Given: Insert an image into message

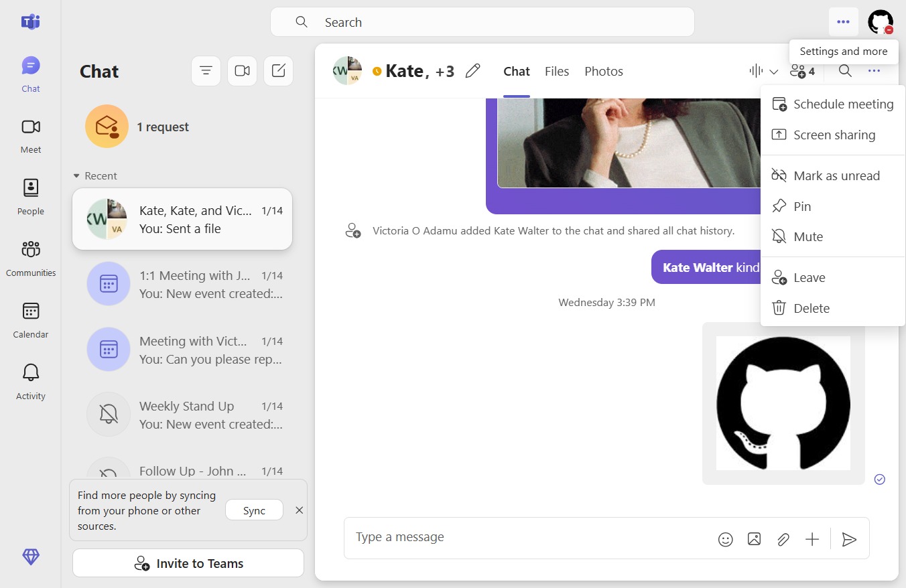Looking at the screenshot, I should click(754, 539).
